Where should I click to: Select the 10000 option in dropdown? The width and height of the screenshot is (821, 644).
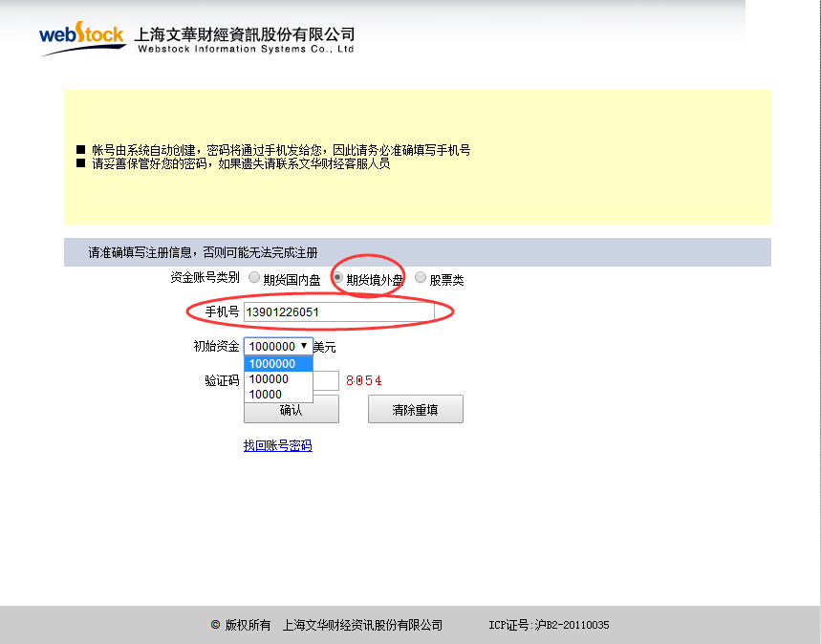(278, 394)
